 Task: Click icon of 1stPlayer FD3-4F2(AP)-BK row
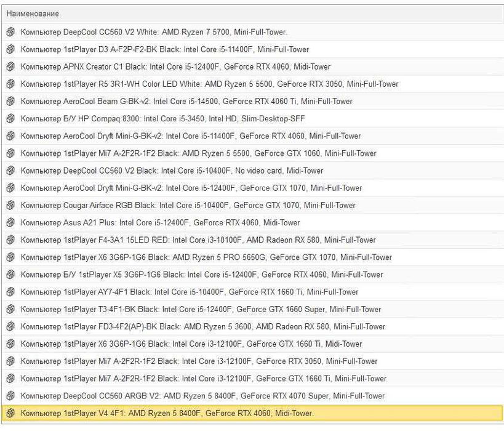[x=10, y=327]
